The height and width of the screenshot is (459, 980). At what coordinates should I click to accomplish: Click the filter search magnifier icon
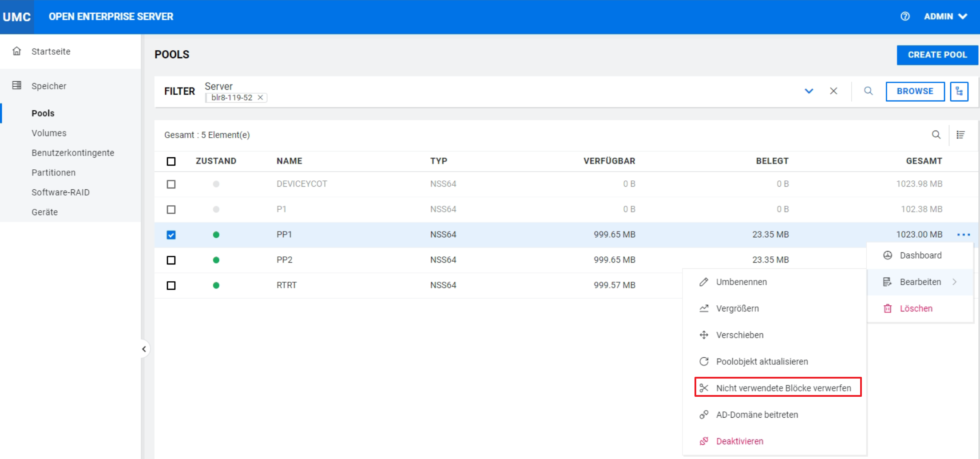[x=868, y=91]
